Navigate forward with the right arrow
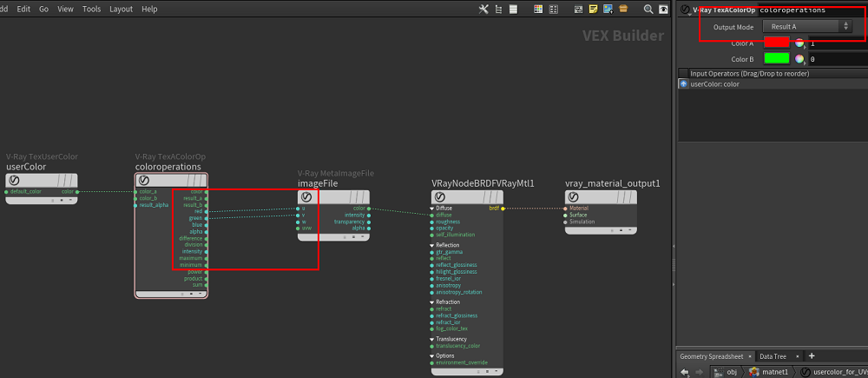Image resolution: width=868 pixels, height=378 pixels. [699, 372]
